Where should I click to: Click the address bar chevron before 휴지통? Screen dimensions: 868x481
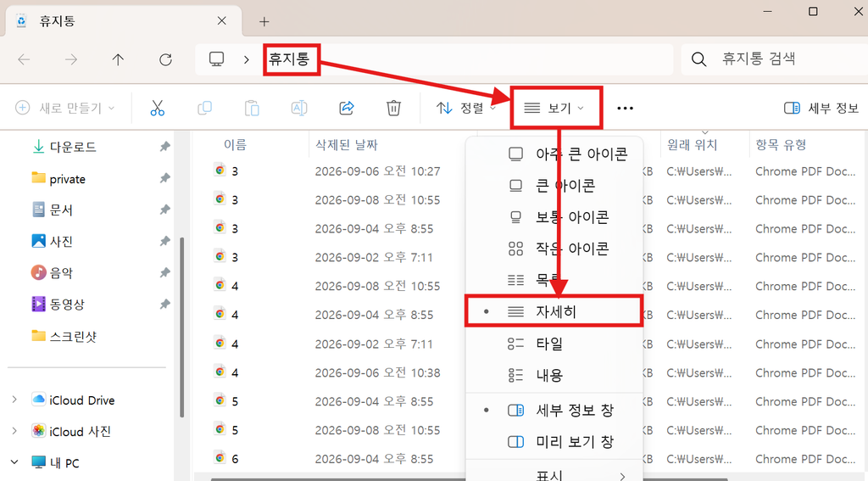pyautogui.click(x=247, y=59)
